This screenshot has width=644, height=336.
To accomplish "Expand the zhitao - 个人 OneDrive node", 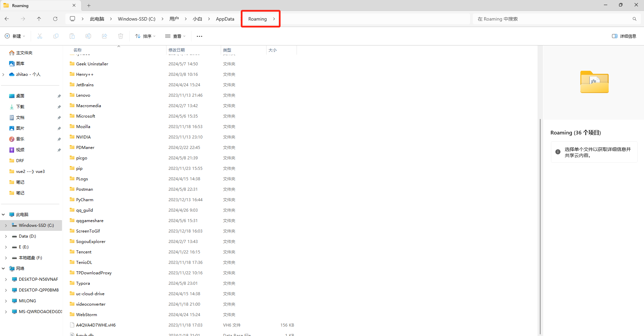I will coord(3,74).
